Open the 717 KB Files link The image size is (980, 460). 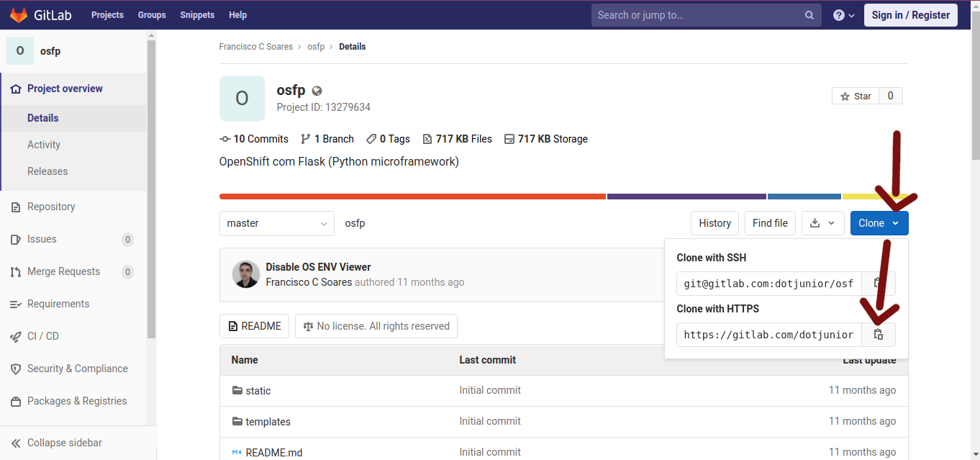[x=458, y=139]
